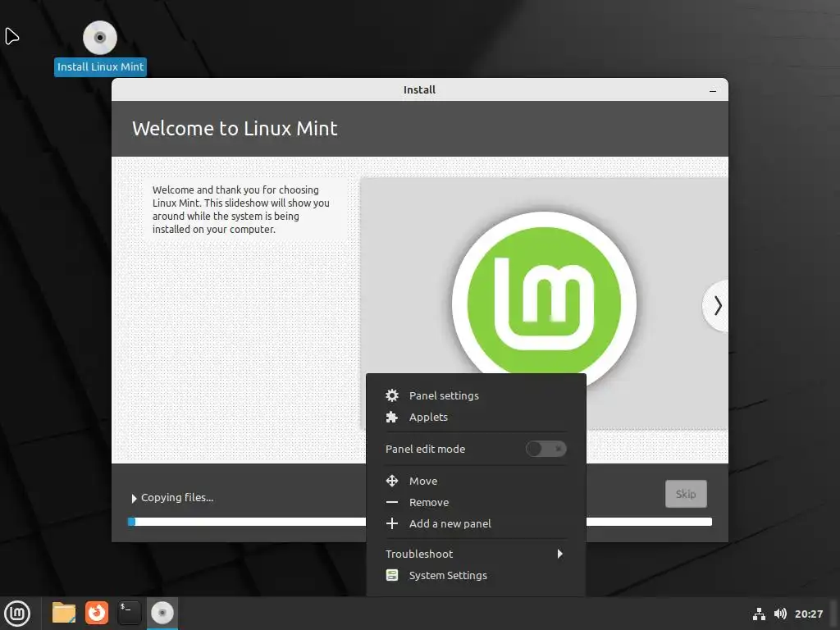840x630 pixels.
Task: Select the Install Linux Mint desktop icon
Action: (x=100, y=48)
